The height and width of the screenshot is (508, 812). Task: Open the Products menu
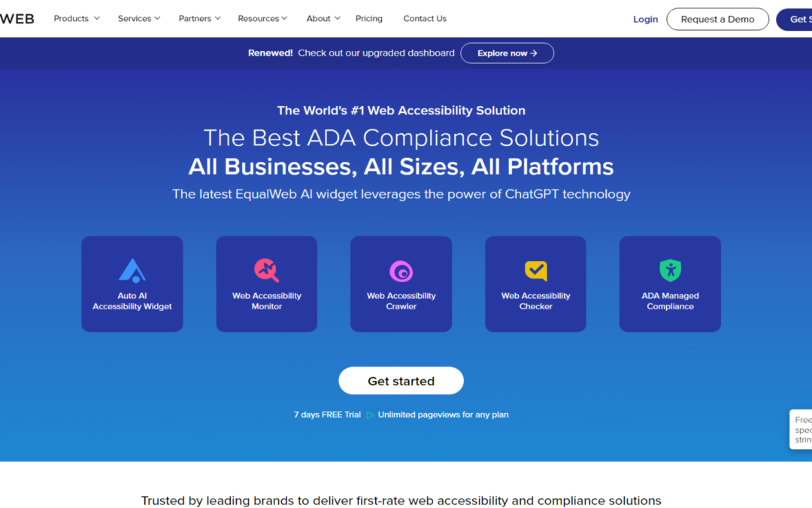pos(77,19)
